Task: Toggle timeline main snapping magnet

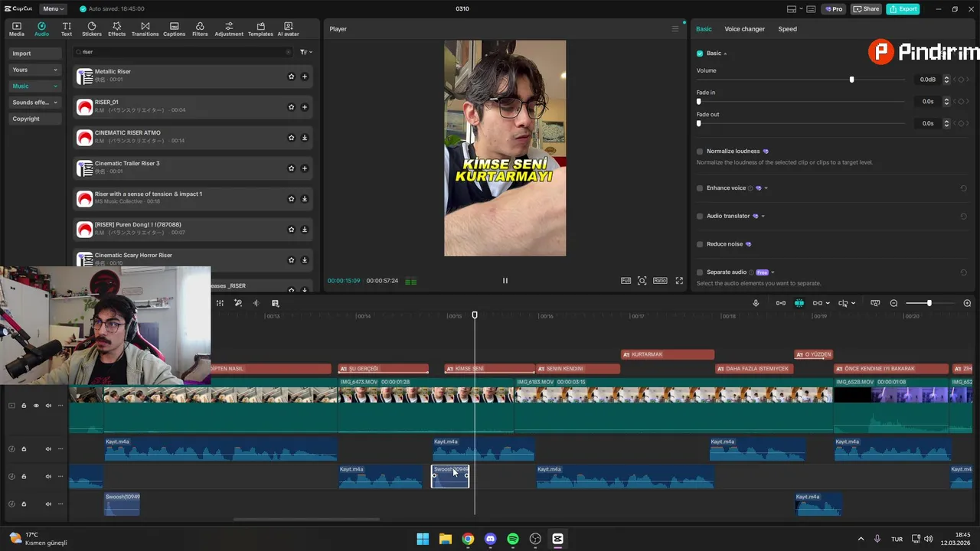Action: [799, 303]
